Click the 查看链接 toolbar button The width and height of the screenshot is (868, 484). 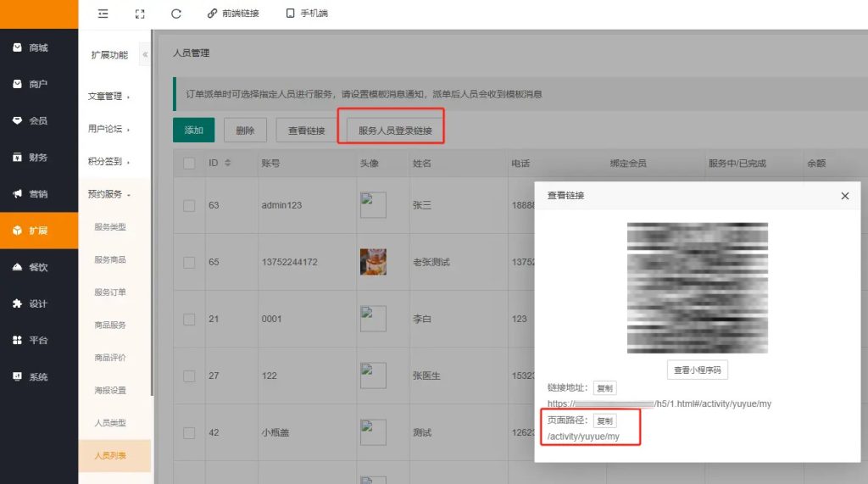(307, 131)
